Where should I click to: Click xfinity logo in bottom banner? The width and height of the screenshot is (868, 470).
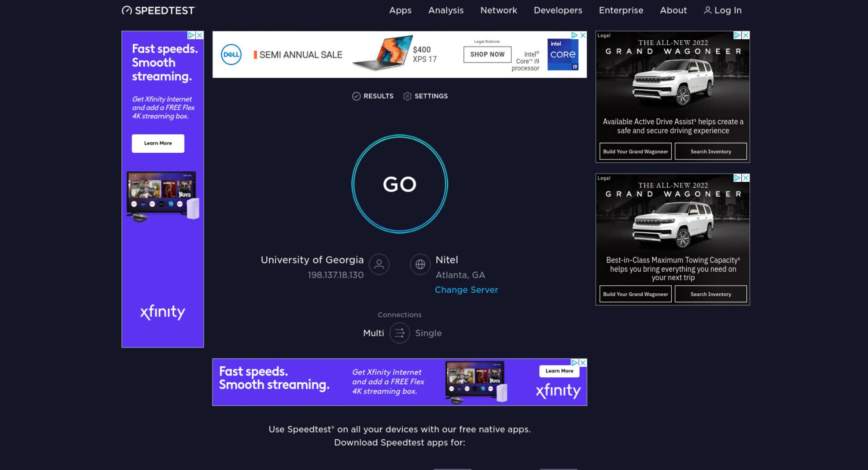click(558, 390)
